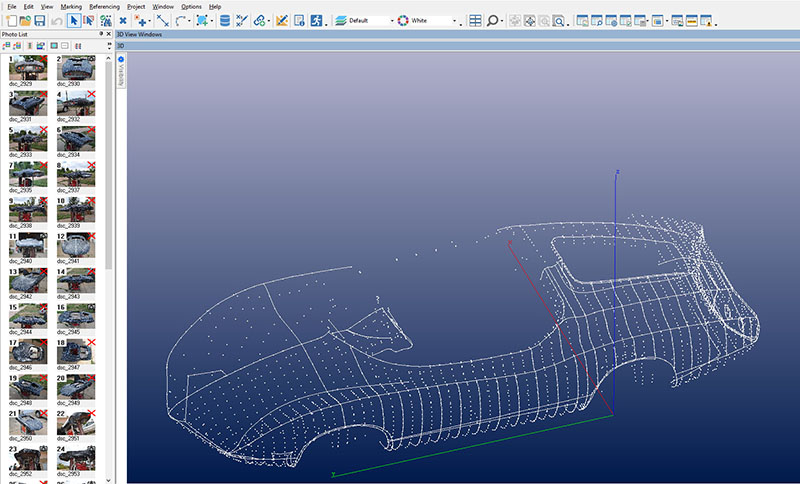This screenshot has width=800, height=484.
Task: Click the Save project icon
Action: [41, 20]
